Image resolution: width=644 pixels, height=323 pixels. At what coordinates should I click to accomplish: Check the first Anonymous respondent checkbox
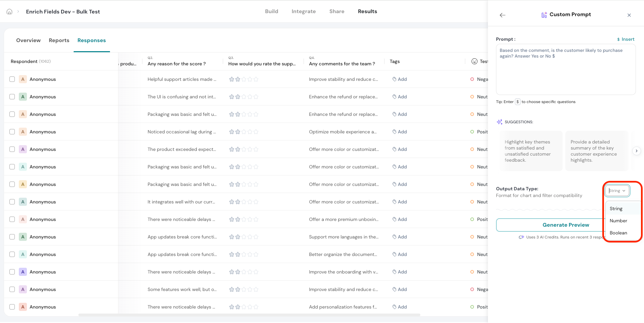tap(12, 79)
